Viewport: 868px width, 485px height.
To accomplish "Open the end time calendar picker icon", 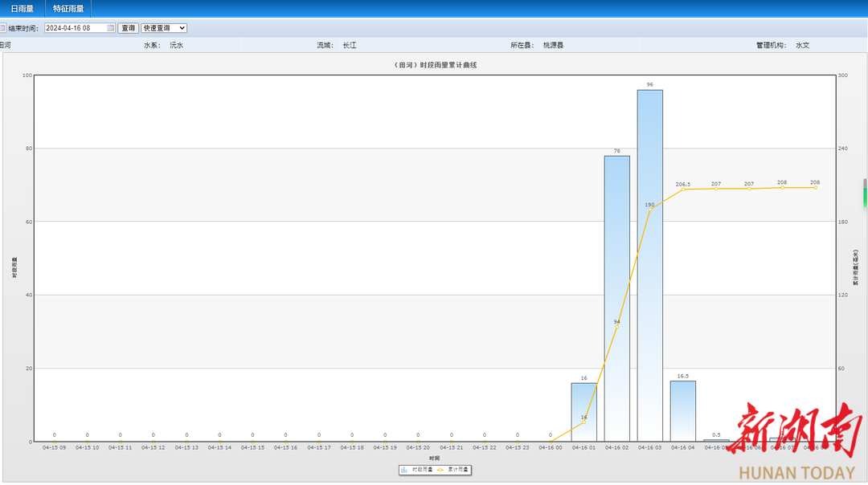I will pos(111,28).
